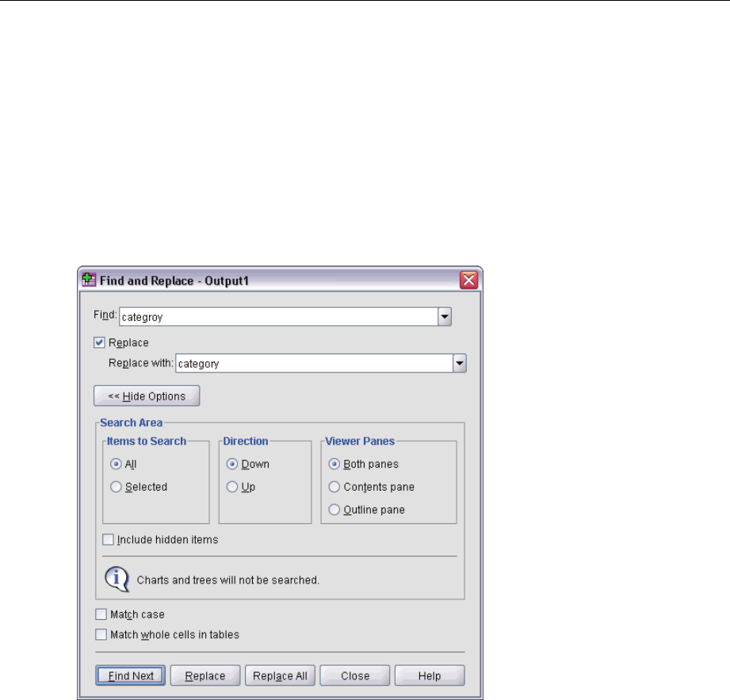Image resolution: width=730 pixels, height=700 pixels.
Task: Click the 'Viewer Panes' group label
Action: click(360, 441)
